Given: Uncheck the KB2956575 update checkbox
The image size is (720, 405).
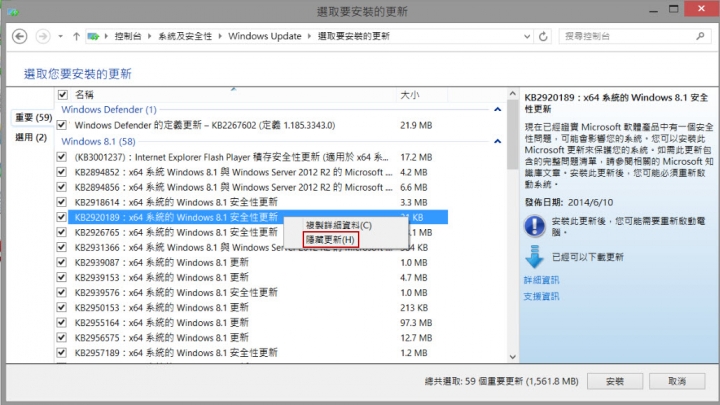Looking at the screenshot, I should 61,338.
